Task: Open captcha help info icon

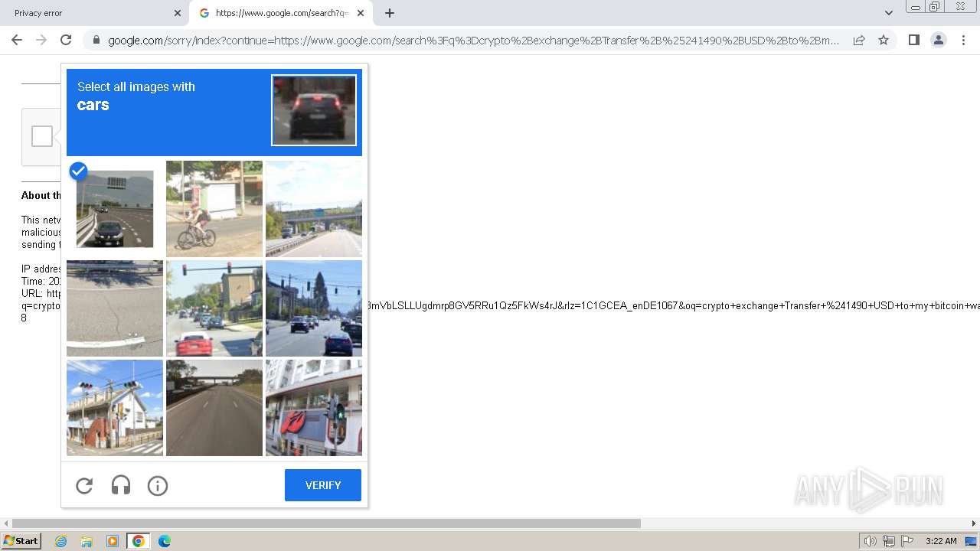Action: coord(158,485)
